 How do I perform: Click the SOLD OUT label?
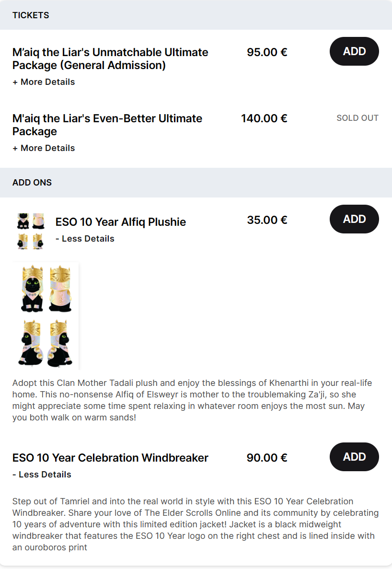[x=357, y=118]
